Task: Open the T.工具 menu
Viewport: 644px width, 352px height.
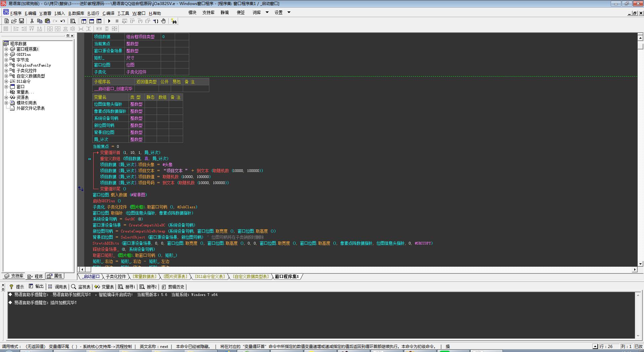Action: pyautogui.click(x=123, y=13)
